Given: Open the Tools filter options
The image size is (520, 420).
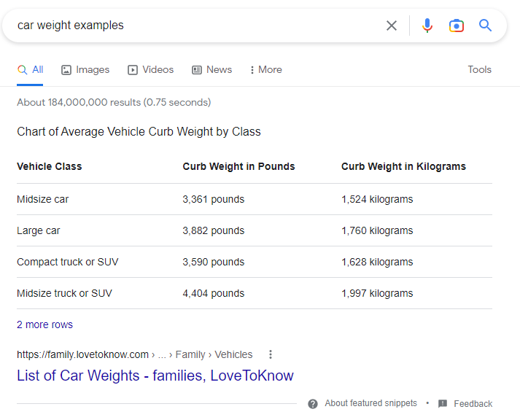Looking at the screenshot, I should tap(480, 69).
